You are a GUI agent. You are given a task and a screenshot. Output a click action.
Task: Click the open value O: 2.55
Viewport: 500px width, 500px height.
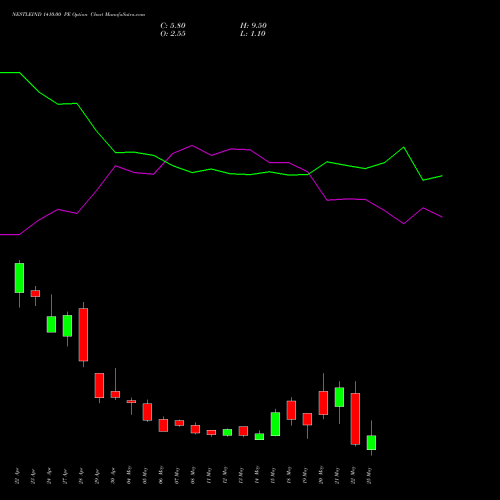(x=173, y=34)
